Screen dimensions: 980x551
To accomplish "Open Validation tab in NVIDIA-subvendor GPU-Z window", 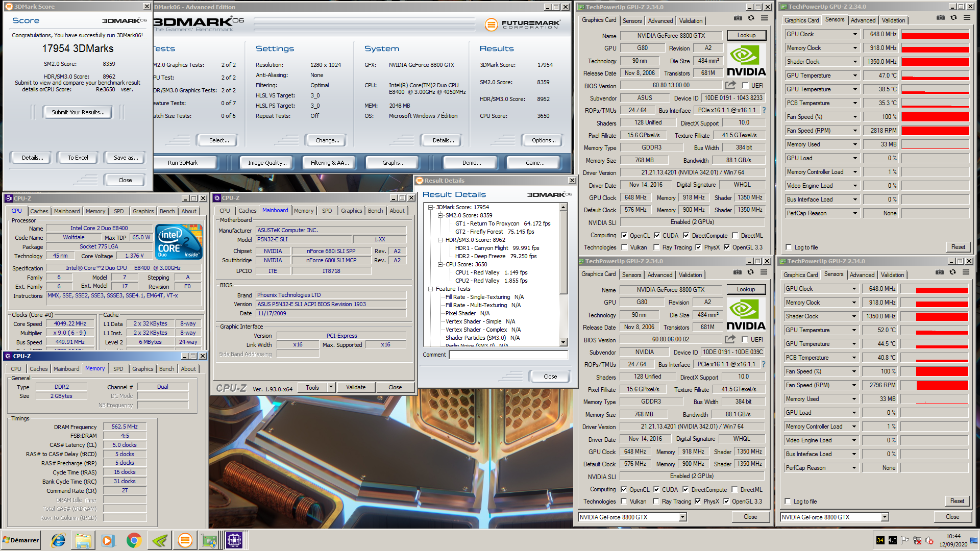I will pos(690,275).
